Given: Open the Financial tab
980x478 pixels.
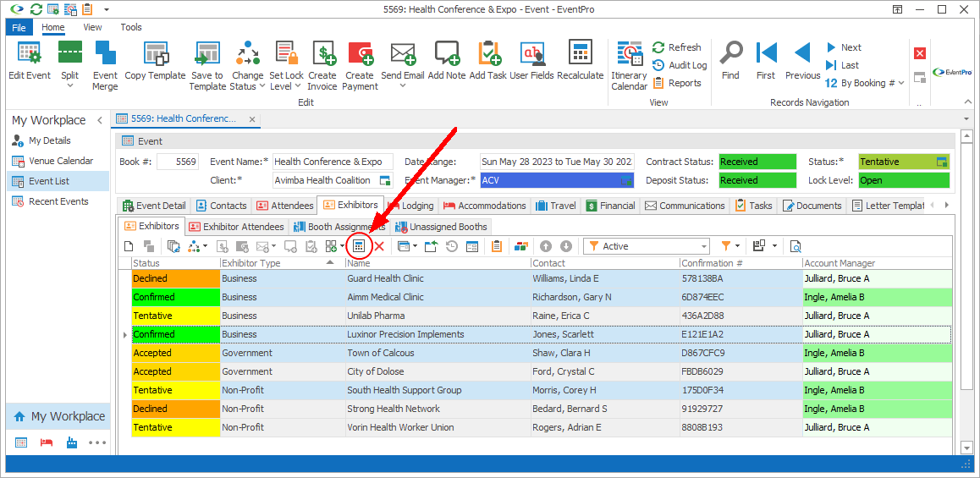Looking at the screenshot, I should (611, 205).
